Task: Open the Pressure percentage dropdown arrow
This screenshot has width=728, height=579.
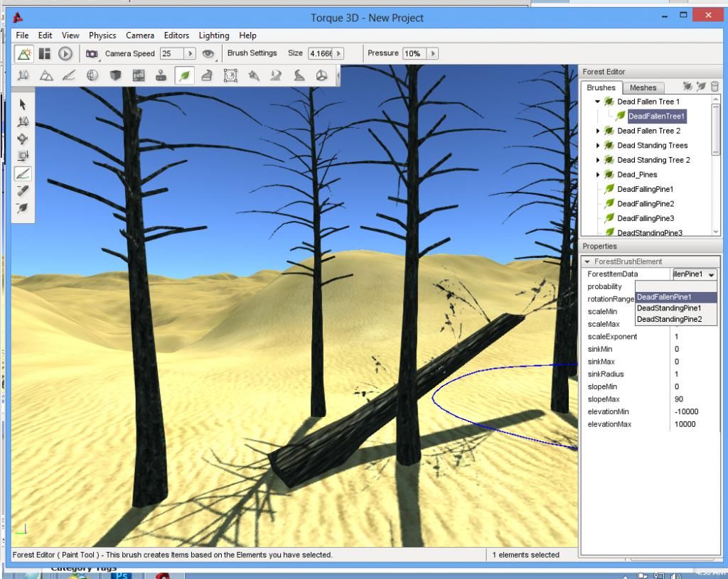Action: pyautogui.click(x=432, y=53)
